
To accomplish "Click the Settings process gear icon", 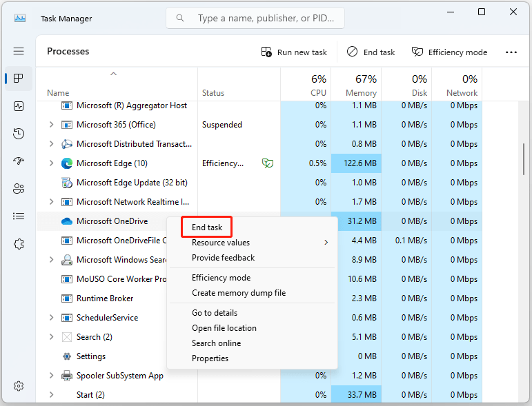I will coord(67,356).
